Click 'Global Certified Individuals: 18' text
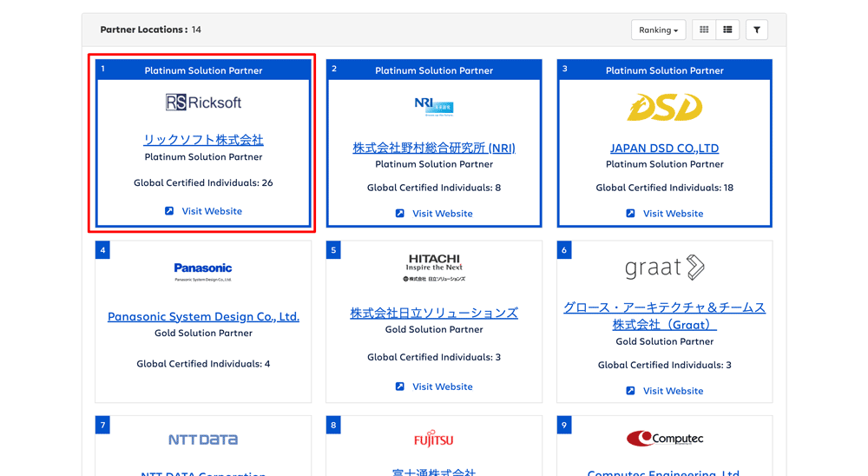The width and height of the screenshot is (868, 476). [x=664, y=188]
